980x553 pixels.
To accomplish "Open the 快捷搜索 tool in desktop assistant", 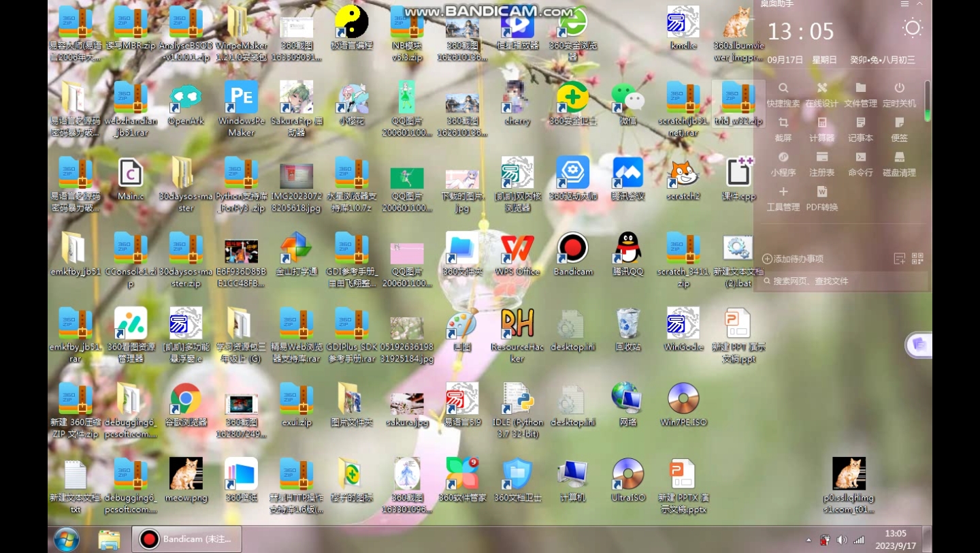I will coord(783,95).
